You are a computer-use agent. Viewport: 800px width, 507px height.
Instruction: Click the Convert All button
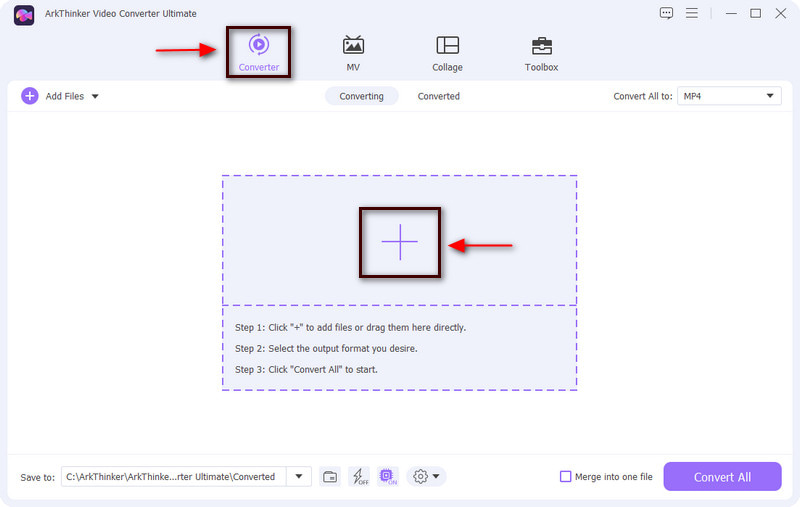722,477
